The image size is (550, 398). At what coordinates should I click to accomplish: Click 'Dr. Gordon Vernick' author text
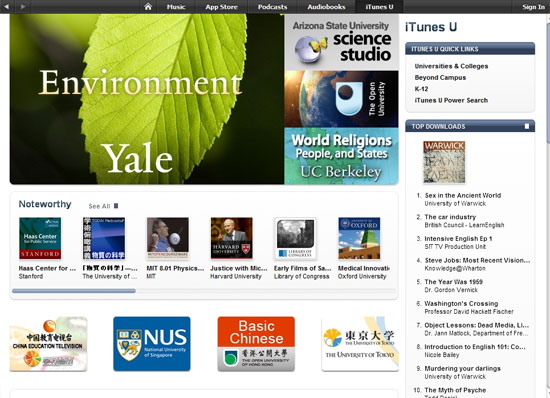tap(451, 290)
